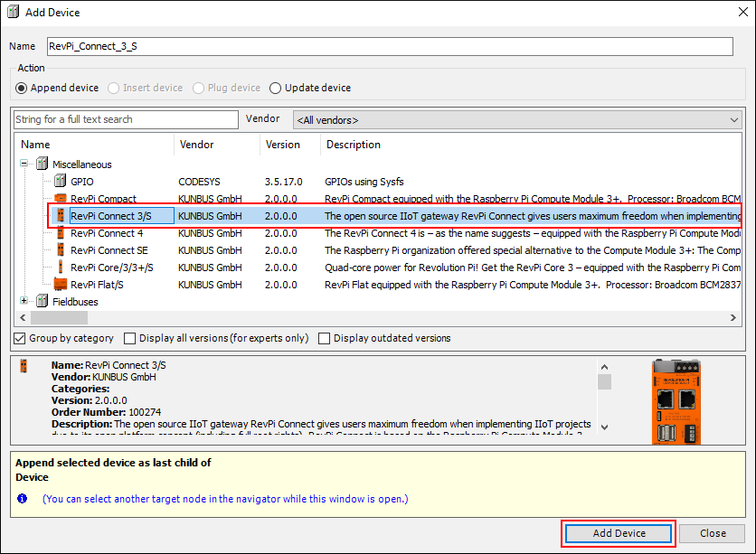Screen dimensions: 756x554
Task: Click the RevPi Flat/S device icon
Action: tap(61, 284)
